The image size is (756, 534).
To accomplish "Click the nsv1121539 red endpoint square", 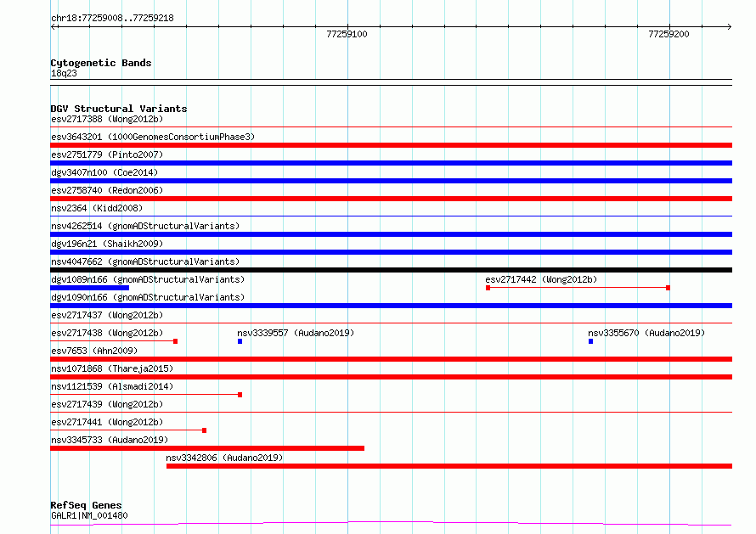I will coord(240,395).
